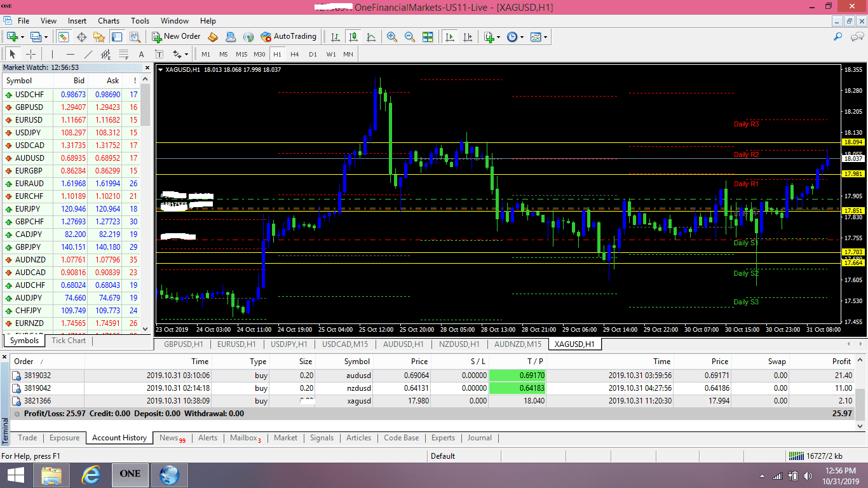868x488 pixels.
Task: Select the crosshair tool
Action: [31, 54]
